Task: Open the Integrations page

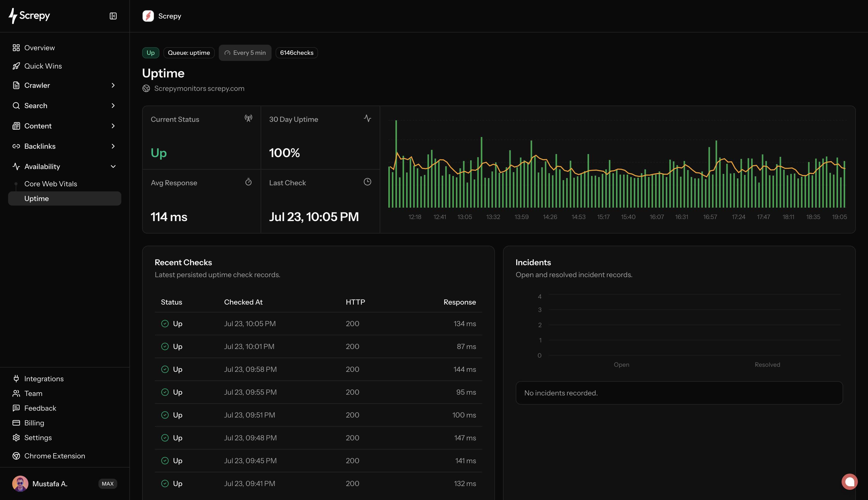Action: (44, 378)
